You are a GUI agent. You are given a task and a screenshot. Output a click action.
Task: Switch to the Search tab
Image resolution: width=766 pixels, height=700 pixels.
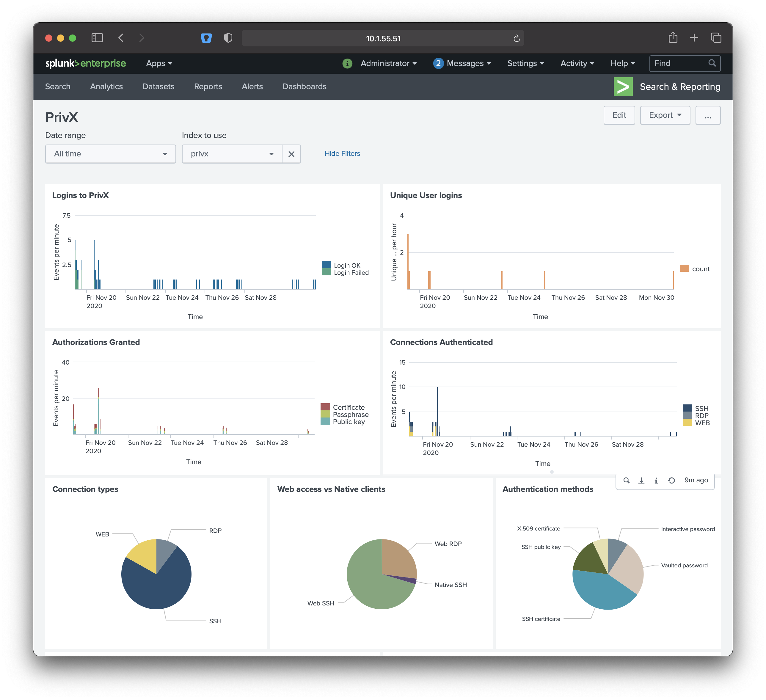58,87
